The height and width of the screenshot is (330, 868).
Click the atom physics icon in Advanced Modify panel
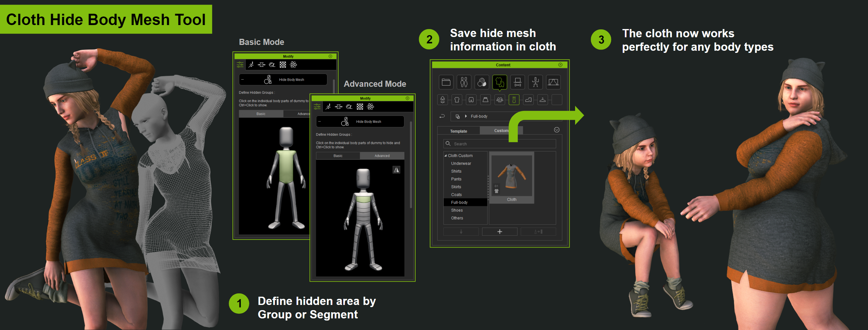coord(370,107)
